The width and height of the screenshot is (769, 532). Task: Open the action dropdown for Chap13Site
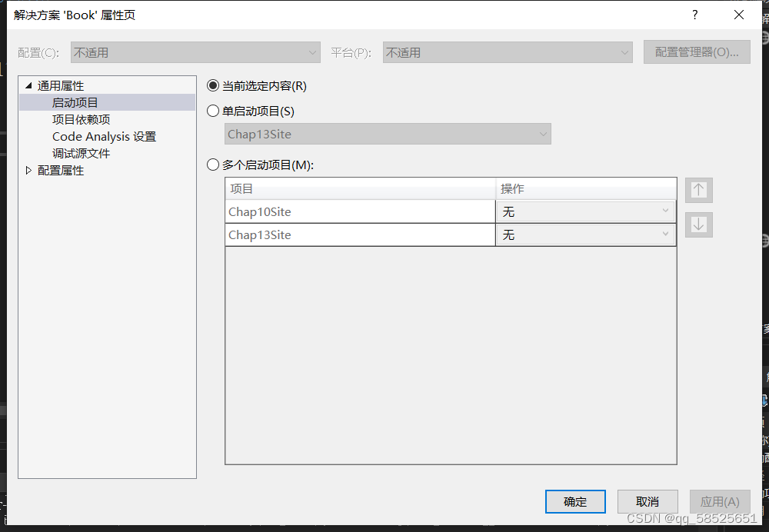(x=585, y=235)
